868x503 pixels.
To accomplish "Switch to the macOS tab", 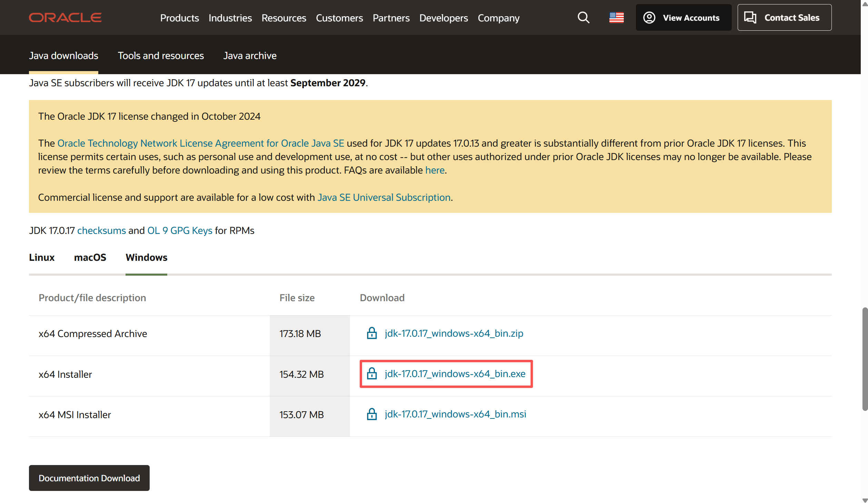I will (x=90, y=257).
